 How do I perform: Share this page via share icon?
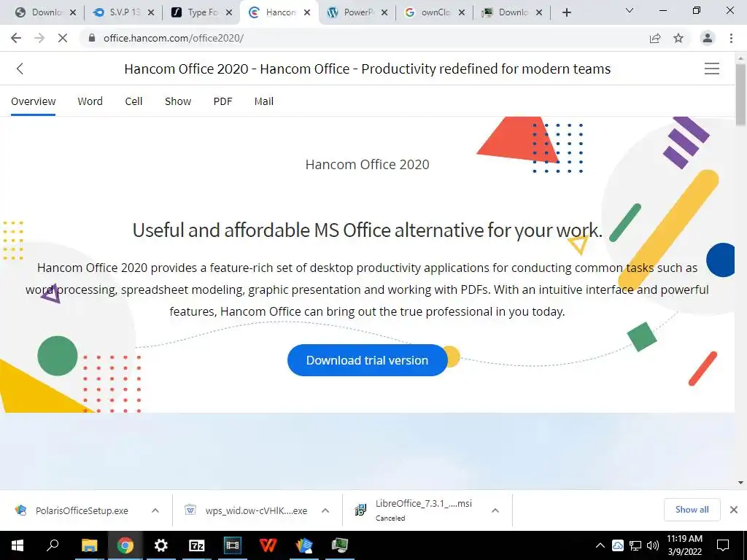[x=655, y=38]
